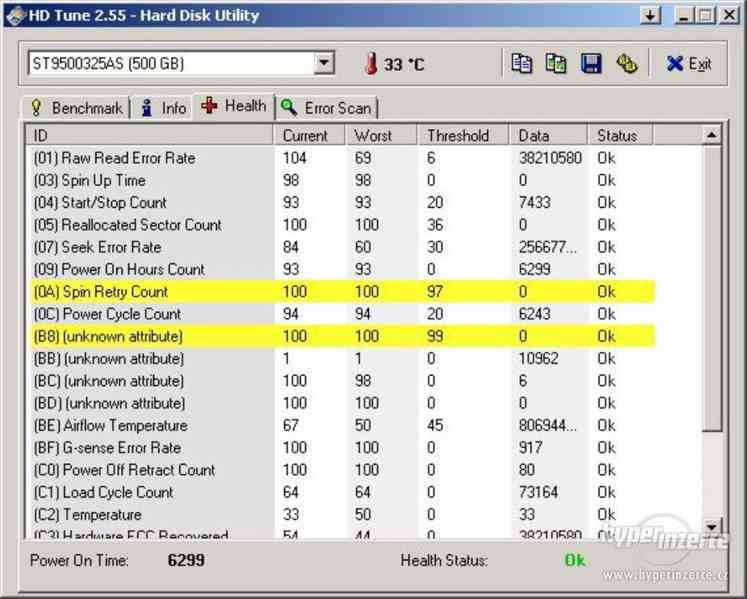Select the Health tab

click(234, 106)
